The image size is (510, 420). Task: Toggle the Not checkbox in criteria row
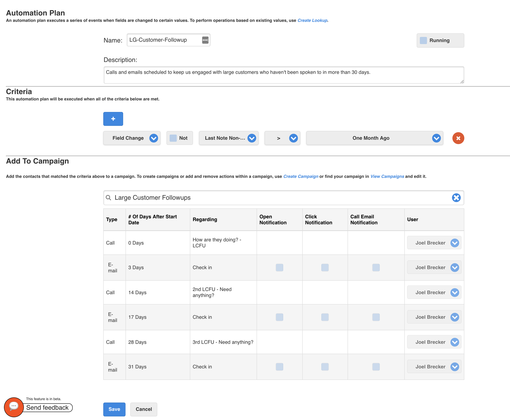click(173, 138)
